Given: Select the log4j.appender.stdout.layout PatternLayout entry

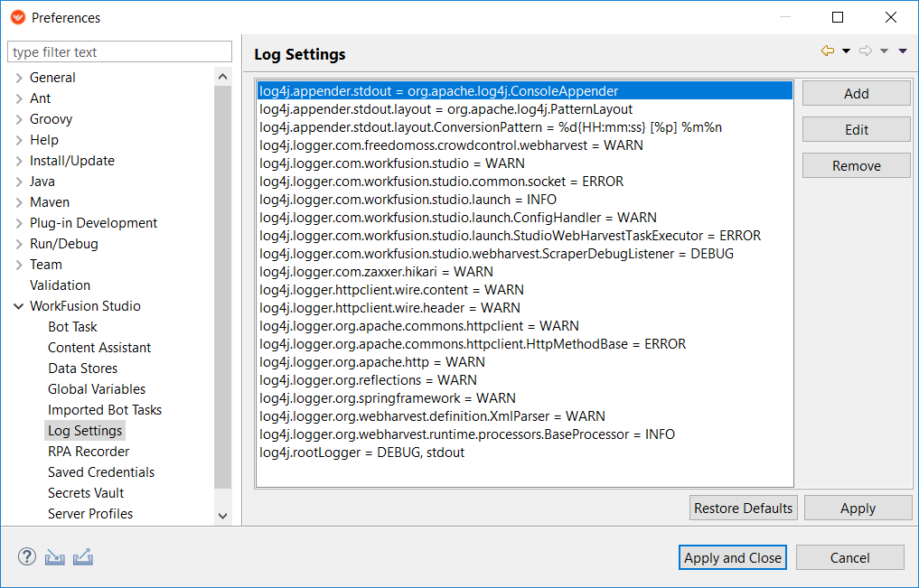Looking at the screenshot, I should tap(524, 109).
